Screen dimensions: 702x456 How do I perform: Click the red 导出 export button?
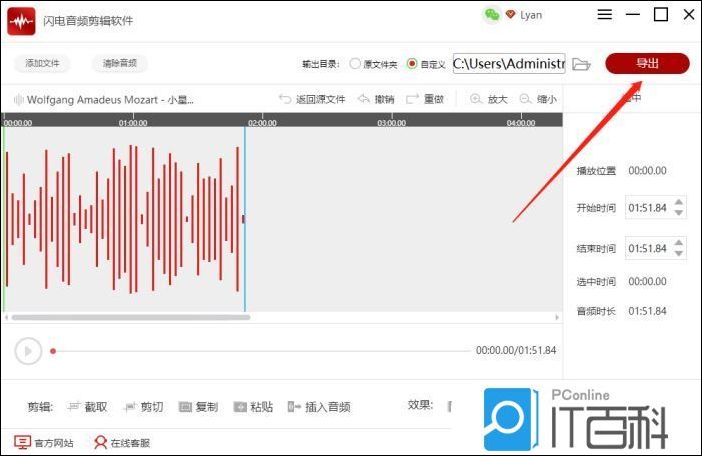(647, 64)
